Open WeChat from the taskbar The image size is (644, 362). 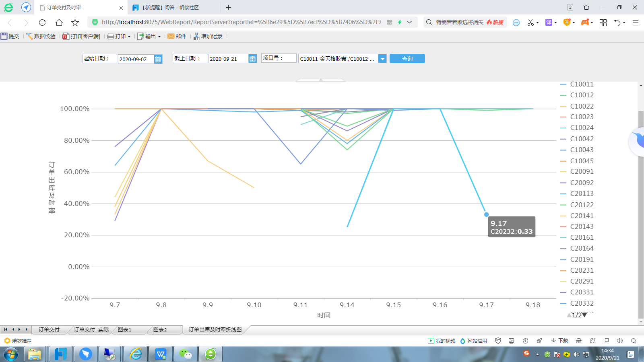(x=186, y=354)
